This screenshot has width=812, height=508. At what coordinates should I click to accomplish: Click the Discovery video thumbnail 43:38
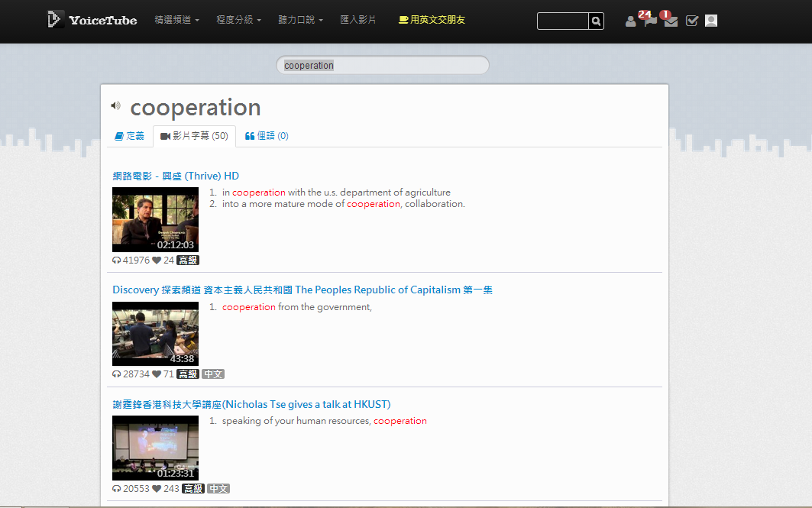tap(155, 334)
